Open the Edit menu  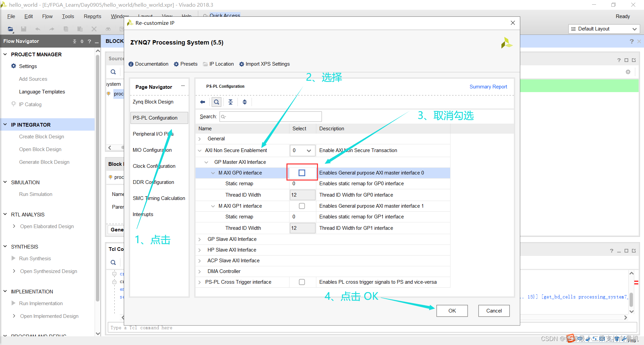(29, 16)
